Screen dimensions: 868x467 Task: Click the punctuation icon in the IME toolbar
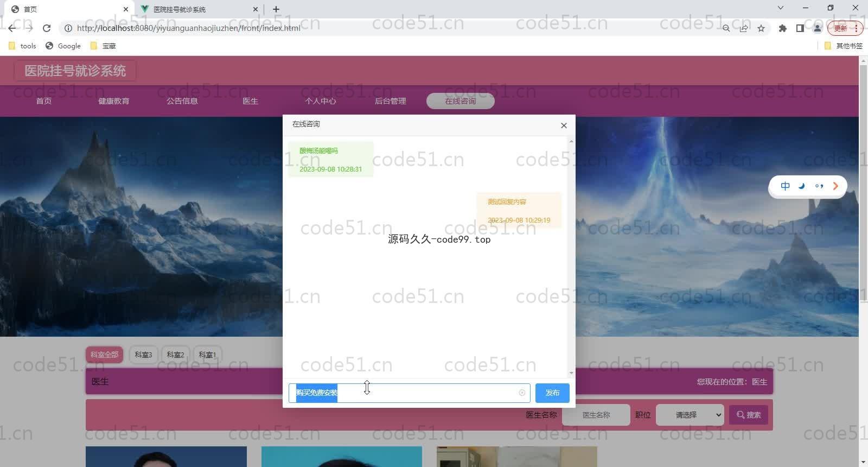pyautogui.click(x=819, y=186)
